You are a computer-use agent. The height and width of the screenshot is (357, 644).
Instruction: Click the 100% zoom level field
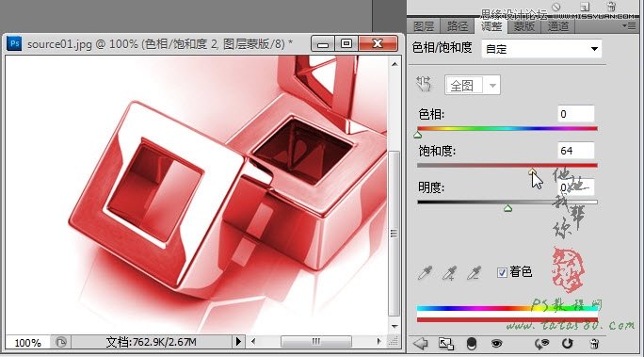point(28,342)
